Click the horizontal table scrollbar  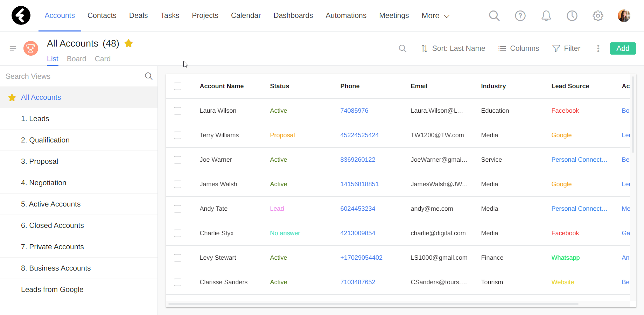pyautogui.click(x=373, y=304)
